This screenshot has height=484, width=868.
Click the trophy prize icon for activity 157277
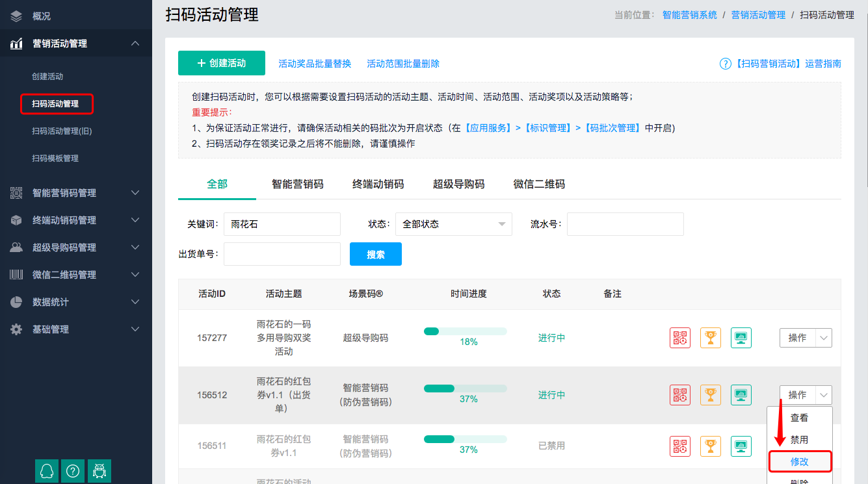[x=711, y=338]
